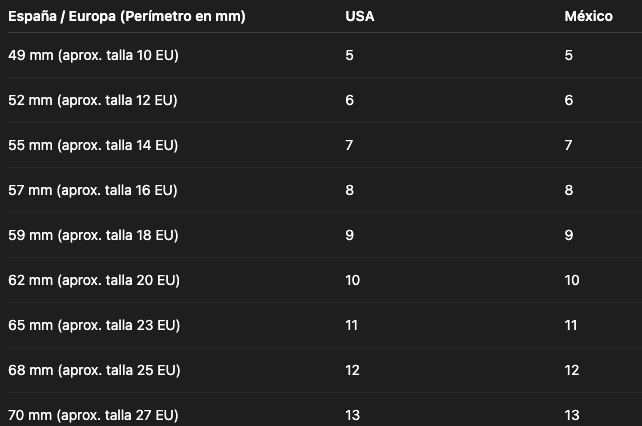Select the 49 mm talla 10 EU cell

coord(93,55)
